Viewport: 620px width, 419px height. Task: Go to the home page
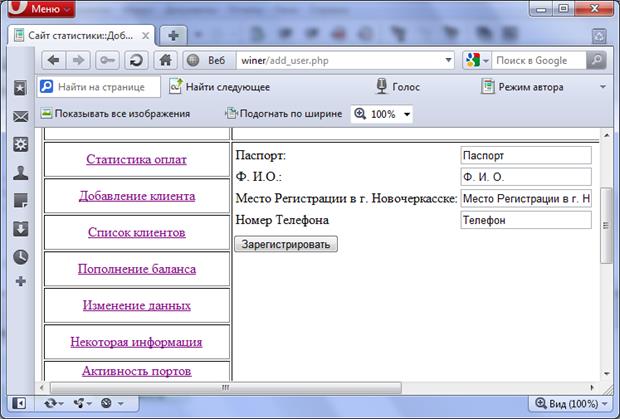click(165, 60)
